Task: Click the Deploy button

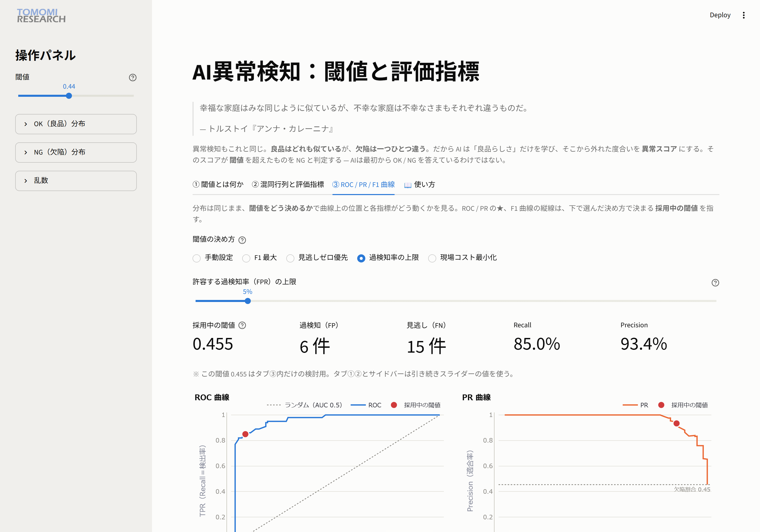Action: 720,15
